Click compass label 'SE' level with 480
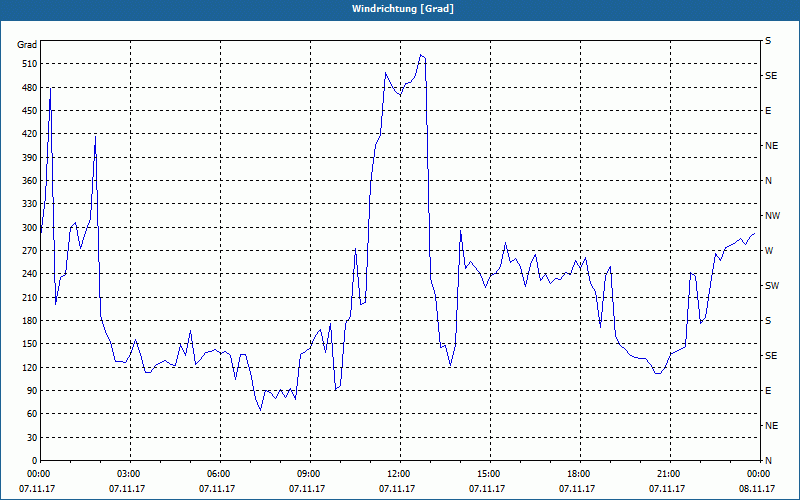Viewport: 800px width, 500px height. (x=771, y=76)
